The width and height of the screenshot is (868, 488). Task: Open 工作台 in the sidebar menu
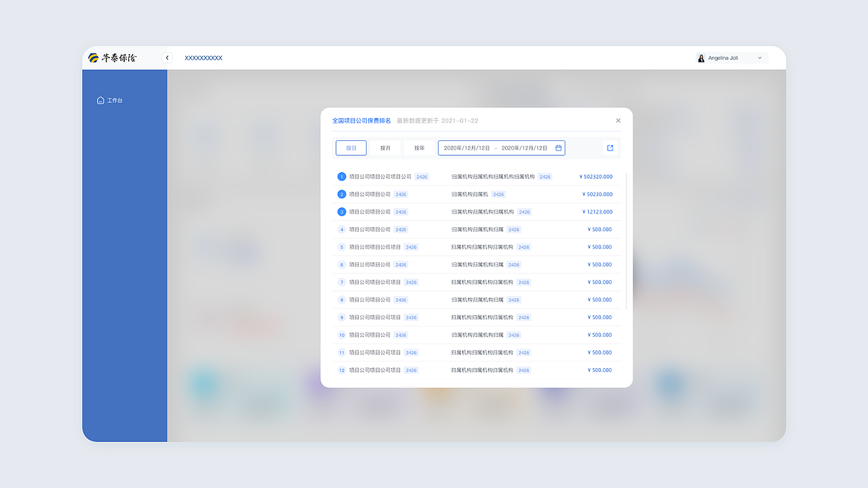pos(115,100)
